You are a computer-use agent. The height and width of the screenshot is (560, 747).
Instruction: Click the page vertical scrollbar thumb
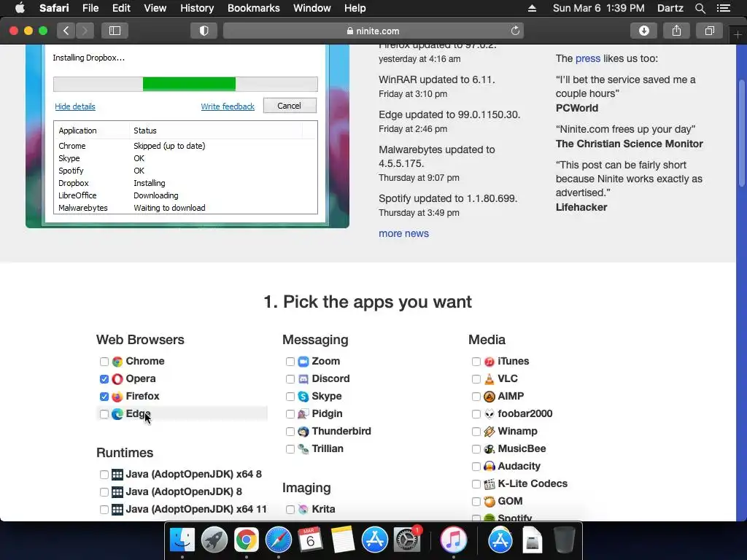(x=741, y=133)
